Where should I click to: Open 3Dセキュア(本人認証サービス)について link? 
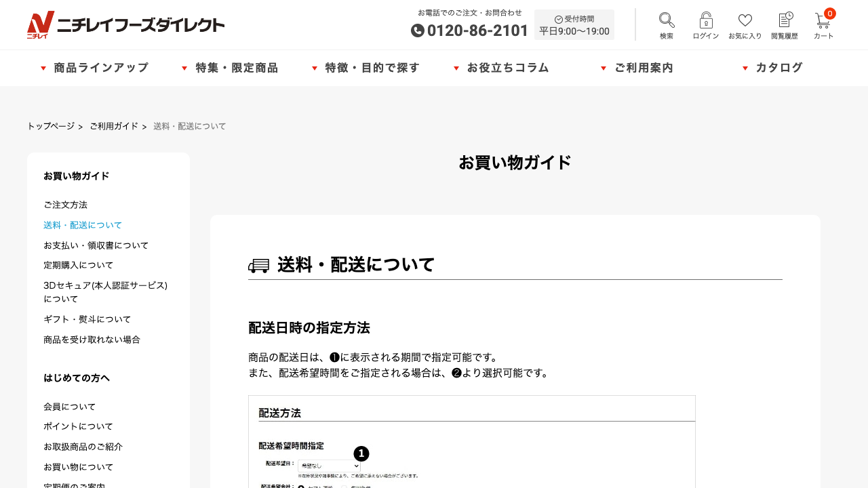(x=105, y=292)
